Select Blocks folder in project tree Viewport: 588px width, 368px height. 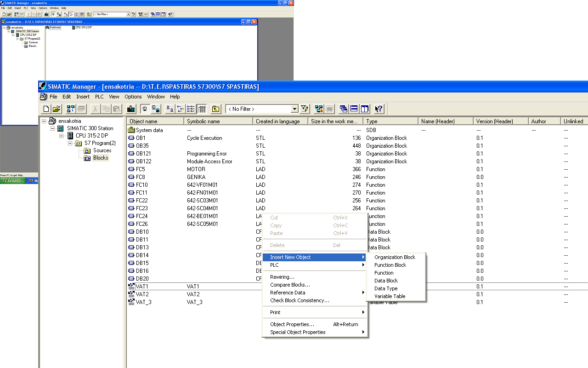pyautogui.click(x=101, y=158)
